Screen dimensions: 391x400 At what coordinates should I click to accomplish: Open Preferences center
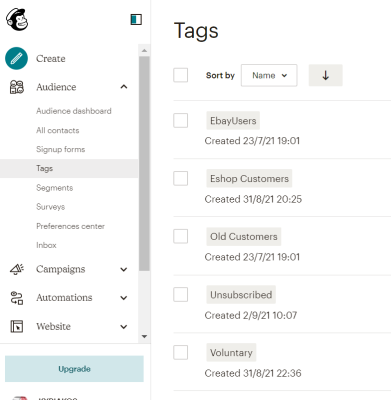[x=70, y=226]
